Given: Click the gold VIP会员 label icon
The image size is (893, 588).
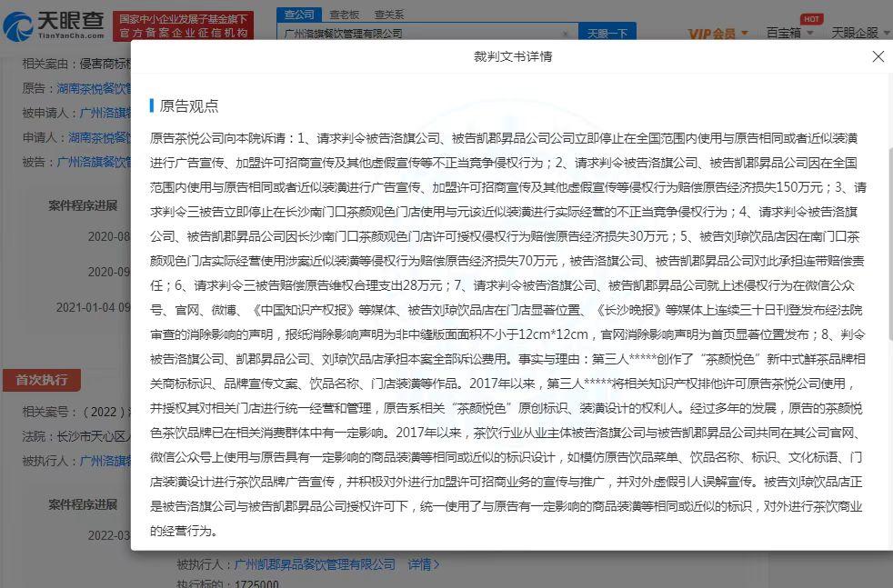Looking at the screenshot, I should 714,33.
